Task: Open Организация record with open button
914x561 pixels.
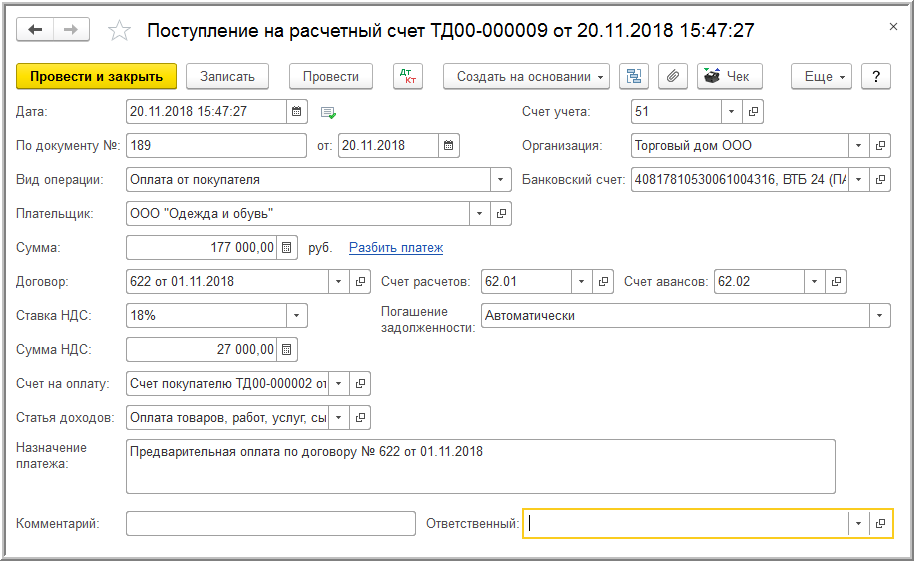Action: (x=881, y=146)
